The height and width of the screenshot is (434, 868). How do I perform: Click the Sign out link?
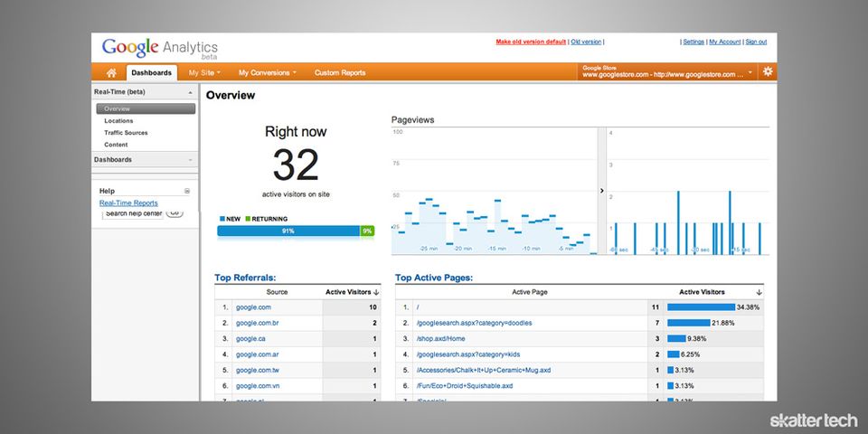756,42
